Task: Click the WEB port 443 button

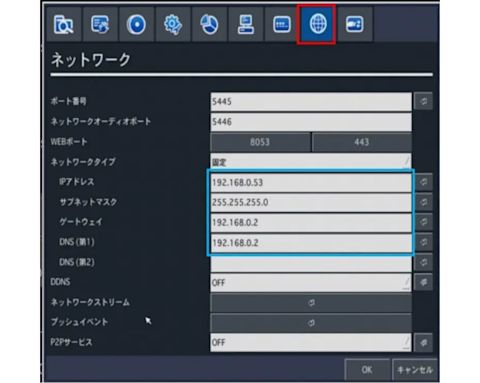Action: point(362,142)
